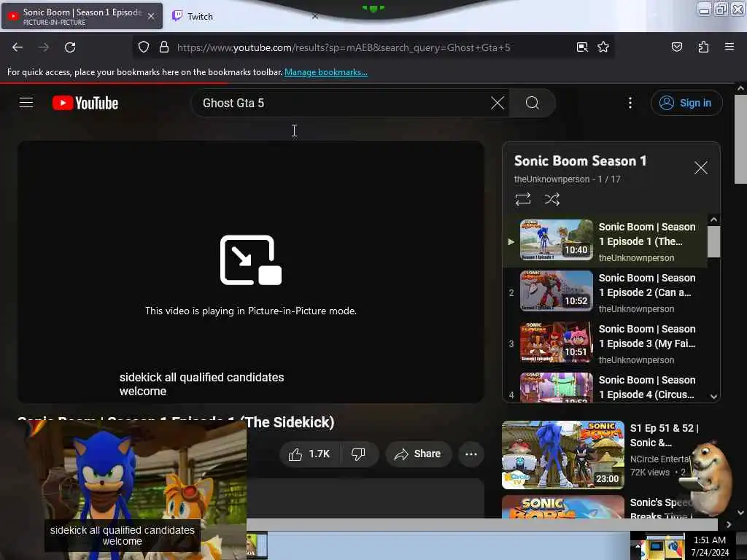Viewport: 747px width, 560px height.
Task: Like the video with thumbs up
Action: 309,454
